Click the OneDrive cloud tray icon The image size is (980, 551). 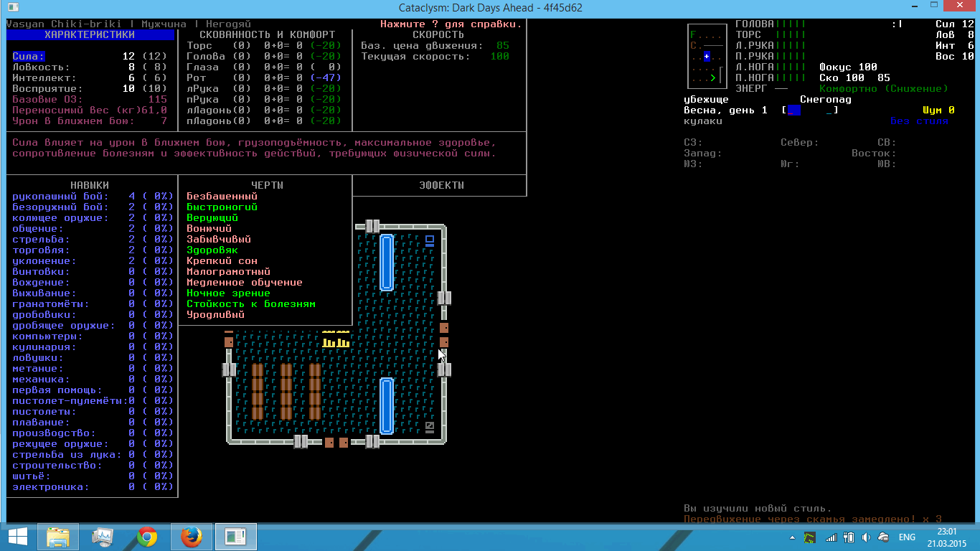pos(884,537)
